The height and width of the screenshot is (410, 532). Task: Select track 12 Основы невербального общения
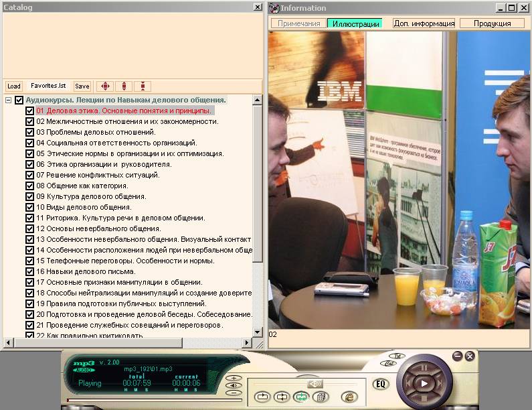click(98, 228)
